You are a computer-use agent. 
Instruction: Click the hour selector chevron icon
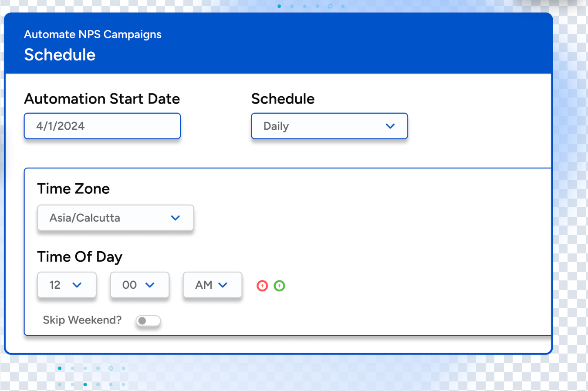pyautogui.click(x=78, y=285)
